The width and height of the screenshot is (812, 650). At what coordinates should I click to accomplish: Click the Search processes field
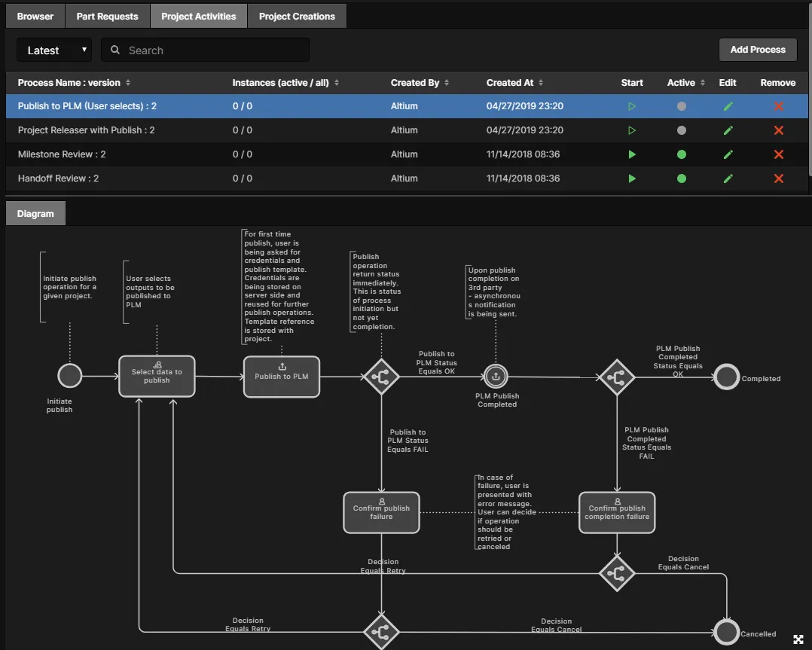pos(205,50)
